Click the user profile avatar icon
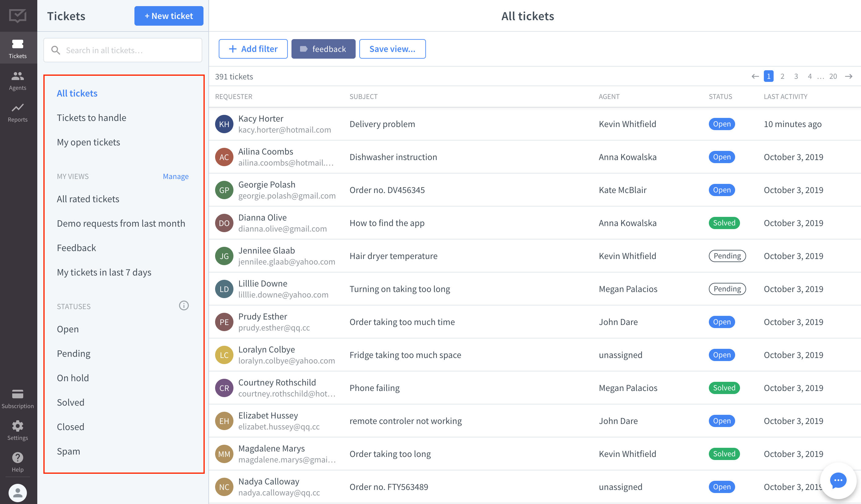This screenshot has width=861, height=504. pyautogui.click(x=17, y=493)
